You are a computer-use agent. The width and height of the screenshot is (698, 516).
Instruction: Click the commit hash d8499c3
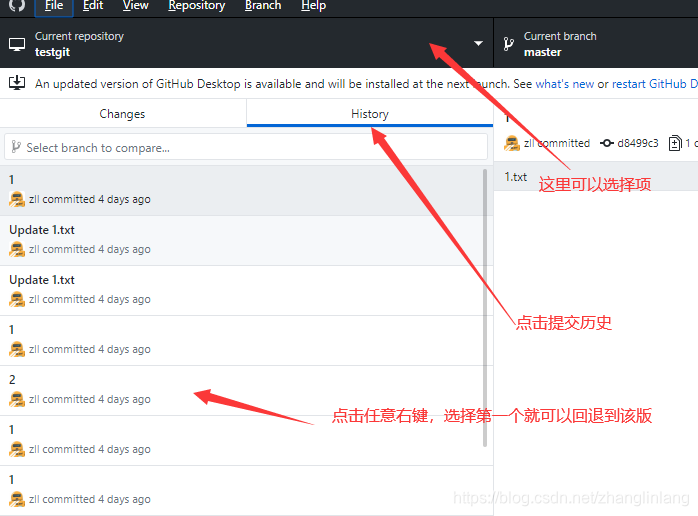tap(637, 143)
